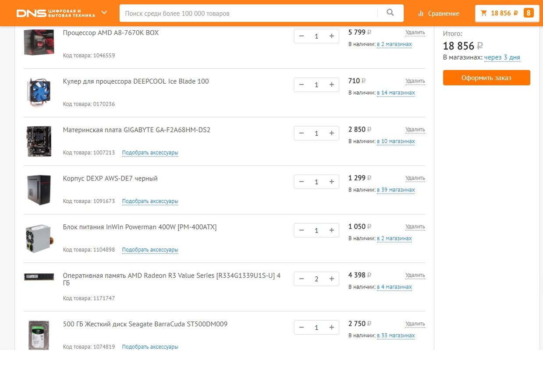
Task: Open the 'в 33 магазинах' availability link
Action: tap(396, 336)
